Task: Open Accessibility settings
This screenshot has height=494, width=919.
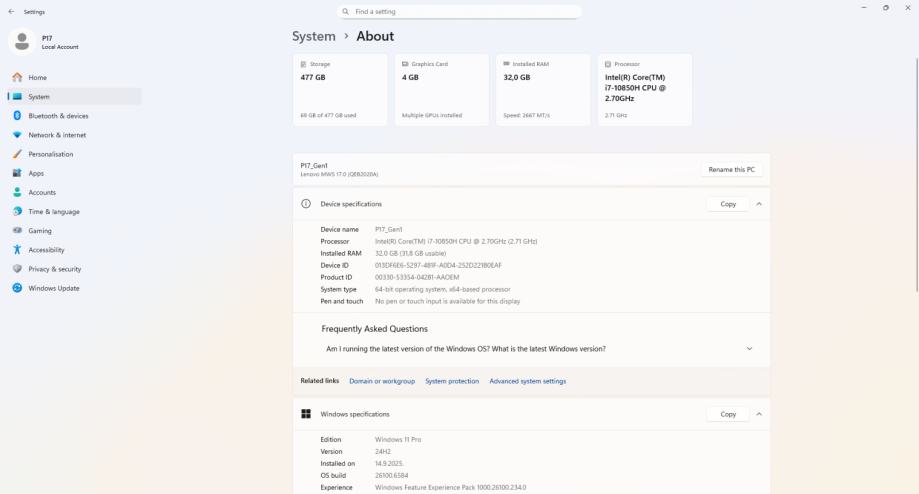Action: tap(46, 250)
